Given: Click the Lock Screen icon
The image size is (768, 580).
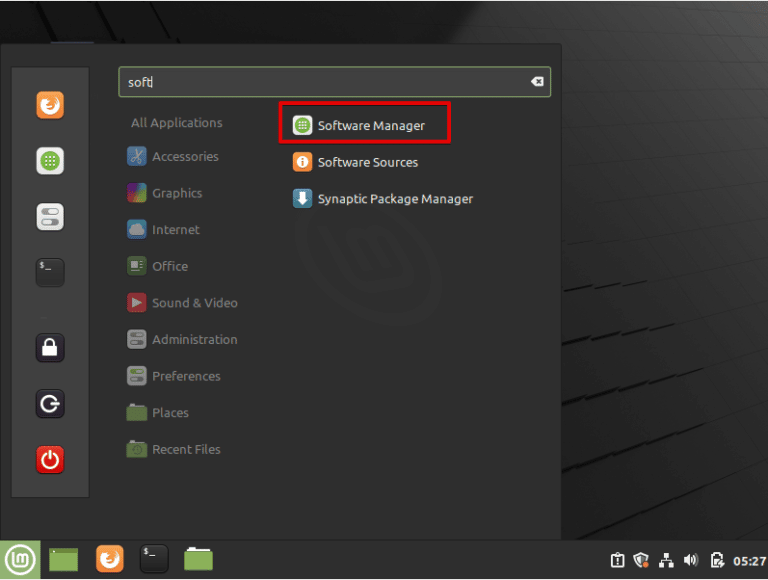Looking at the screenshot, I should pyautogui.click(x=50, y=347).
